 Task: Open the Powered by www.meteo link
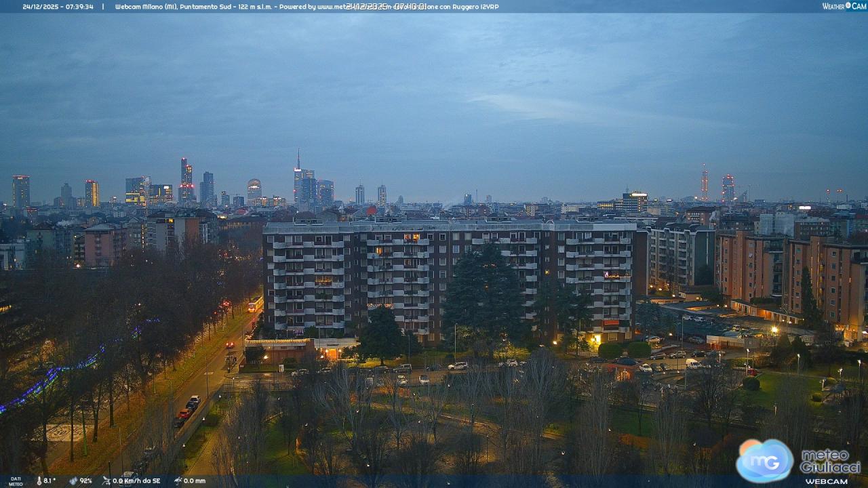click(312, 7)
